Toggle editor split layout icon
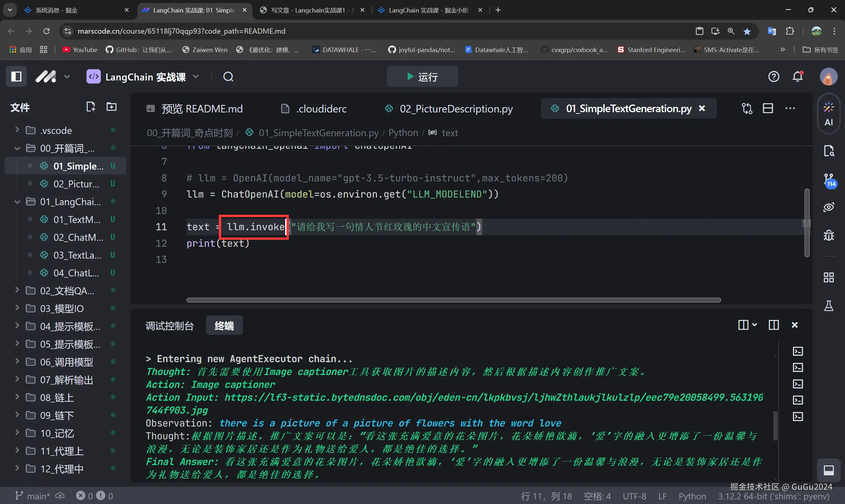845x504 pixels. [x=767, y=108]
